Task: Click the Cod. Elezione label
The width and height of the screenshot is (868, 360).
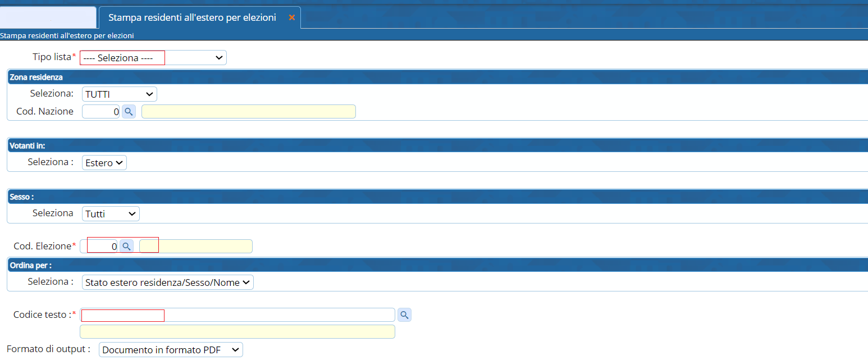Action: (x=44, y=245)
